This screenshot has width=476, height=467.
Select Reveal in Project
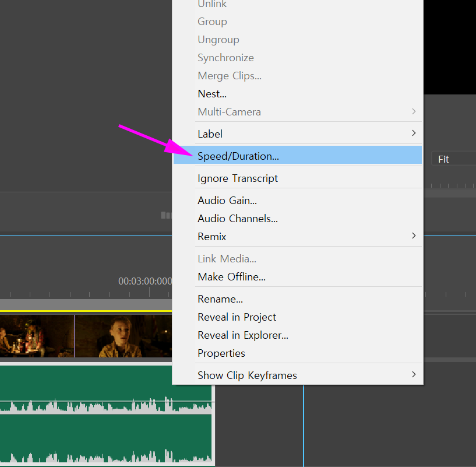[298, 317]
